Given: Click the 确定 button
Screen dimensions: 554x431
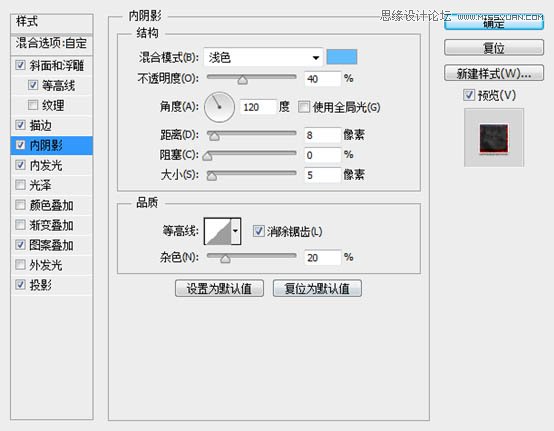Looking at the screenshot, I should pos(494,23).
